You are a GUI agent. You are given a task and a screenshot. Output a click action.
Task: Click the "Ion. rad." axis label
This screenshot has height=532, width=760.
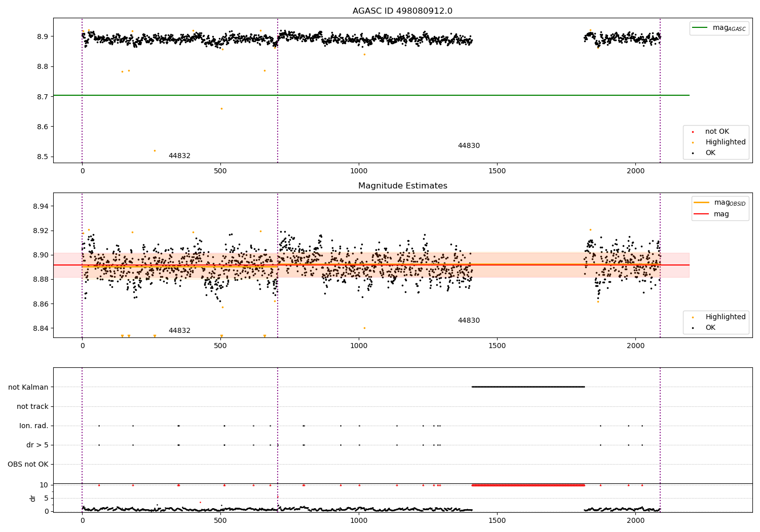pos(34,426)
